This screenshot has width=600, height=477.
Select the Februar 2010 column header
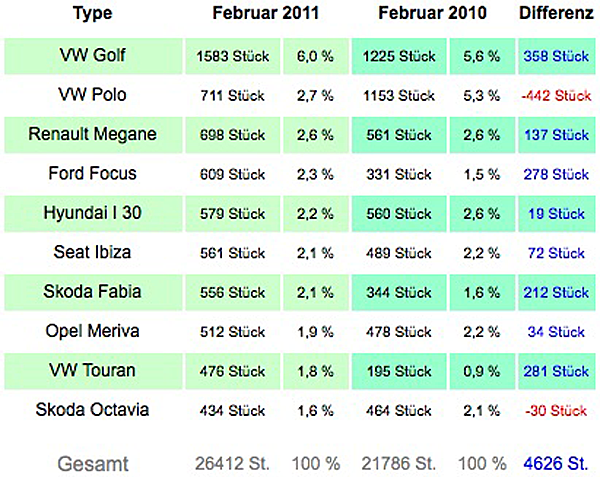(x=432, y=13)
